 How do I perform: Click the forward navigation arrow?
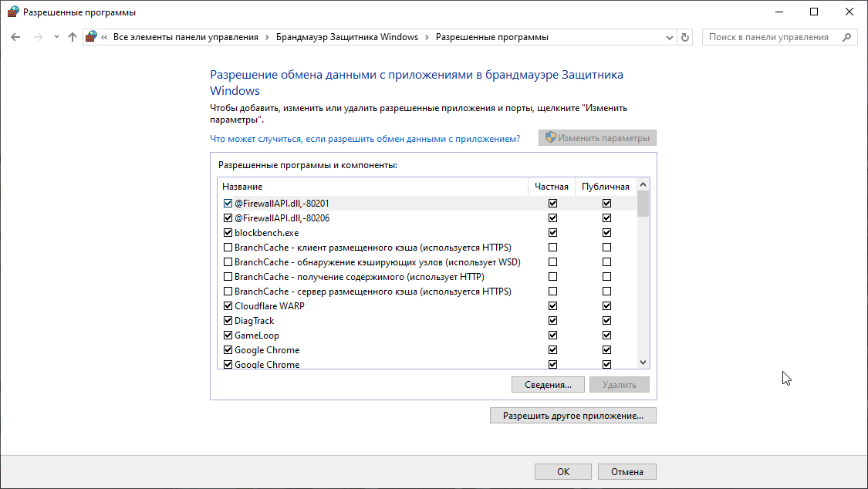click(37, 36)
